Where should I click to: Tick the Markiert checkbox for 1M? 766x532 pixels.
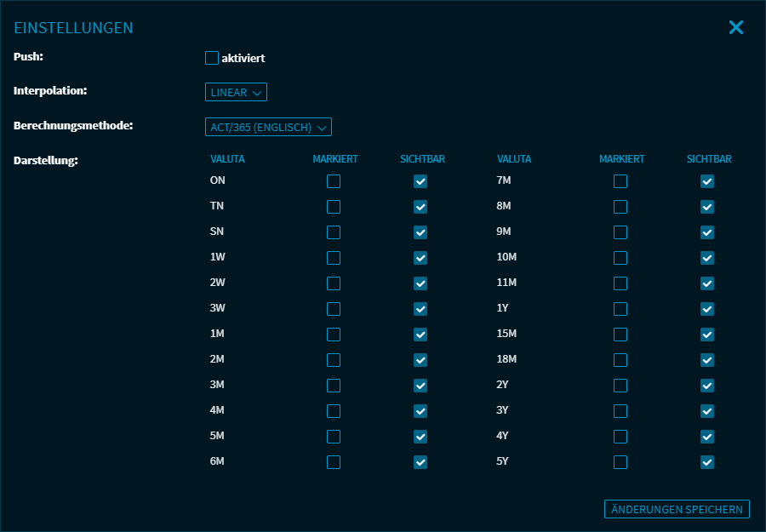click(x=334, y=335)
